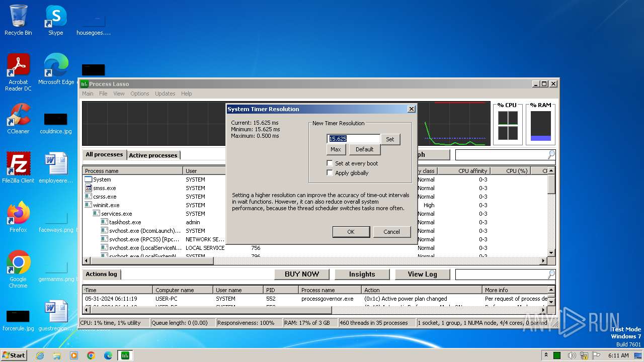Switch to Active processes tab
The height and width of the screenshot is (362, 644).
point(153,155)
